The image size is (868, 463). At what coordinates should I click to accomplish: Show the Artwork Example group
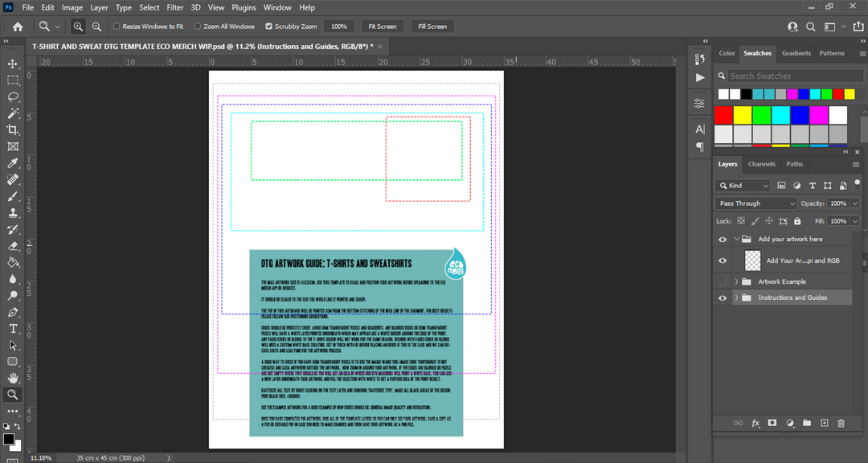(x=723, y=281)
